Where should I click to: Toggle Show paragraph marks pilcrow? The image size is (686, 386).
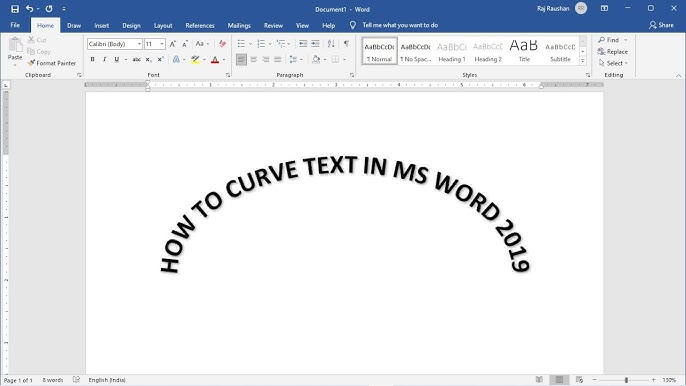(x=346, y=43)
